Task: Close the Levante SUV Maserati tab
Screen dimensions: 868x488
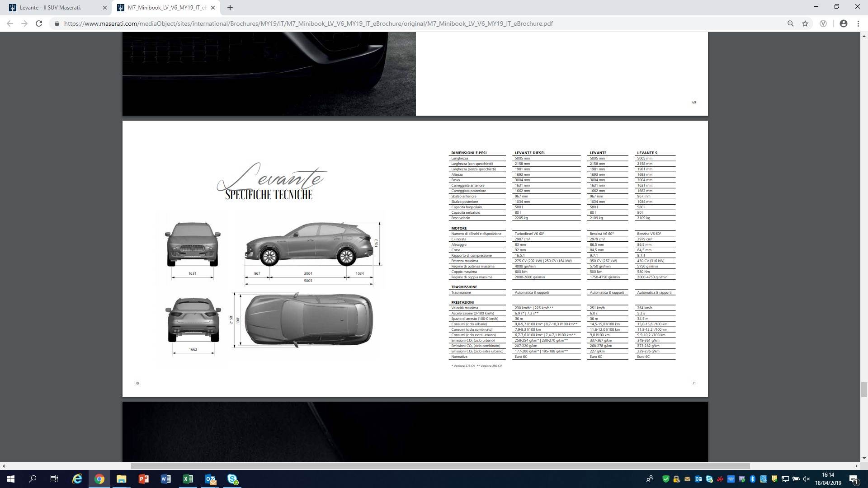Action: tap(104, 8)
